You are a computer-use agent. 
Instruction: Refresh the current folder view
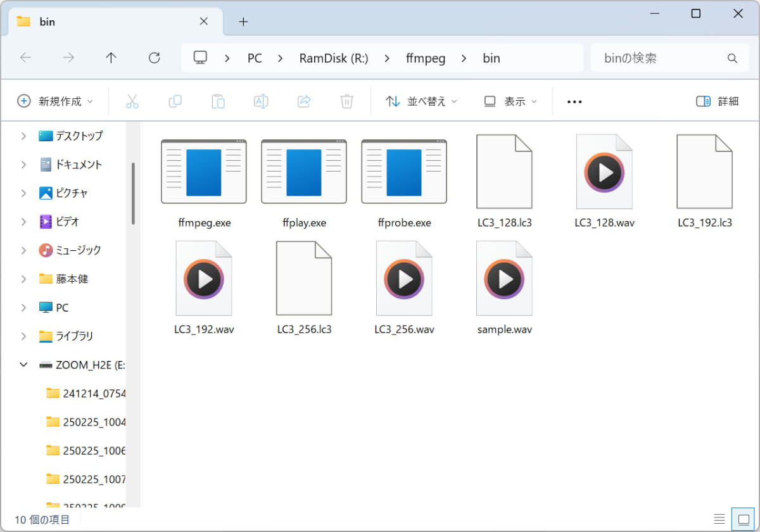tap(154, 58)
